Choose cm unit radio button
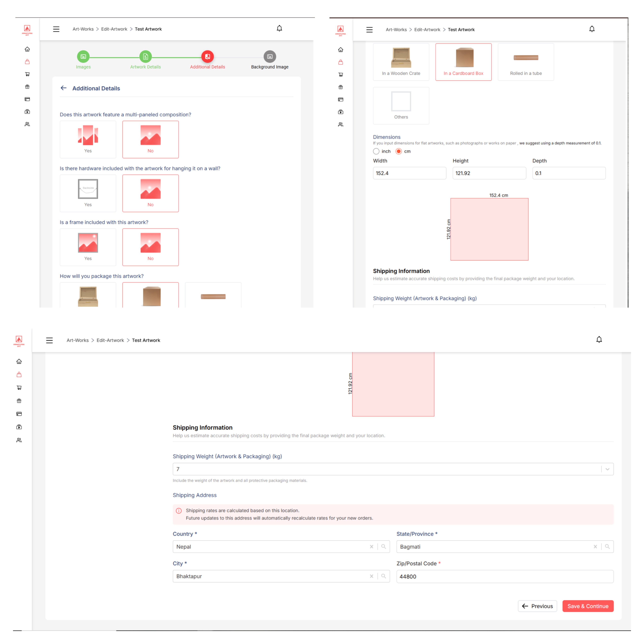 (x=399, y=151)
